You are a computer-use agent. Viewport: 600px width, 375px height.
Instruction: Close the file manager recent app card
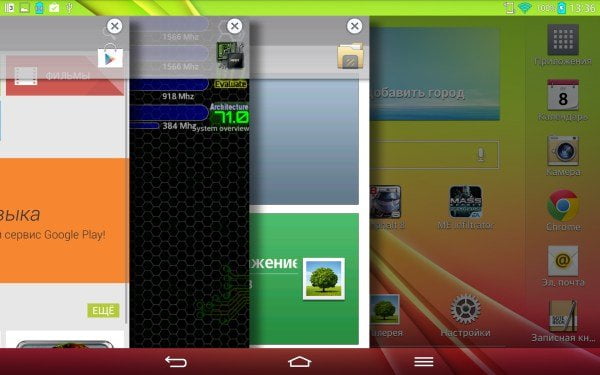(x=354, y=26)
